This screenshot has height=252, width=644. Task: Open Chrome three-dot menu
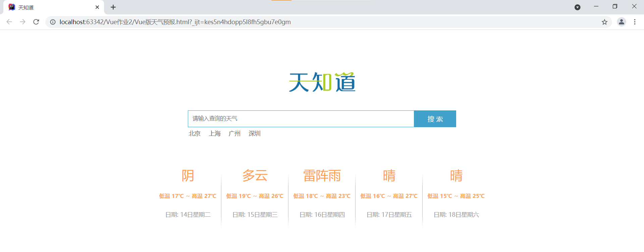pos(635,22)
